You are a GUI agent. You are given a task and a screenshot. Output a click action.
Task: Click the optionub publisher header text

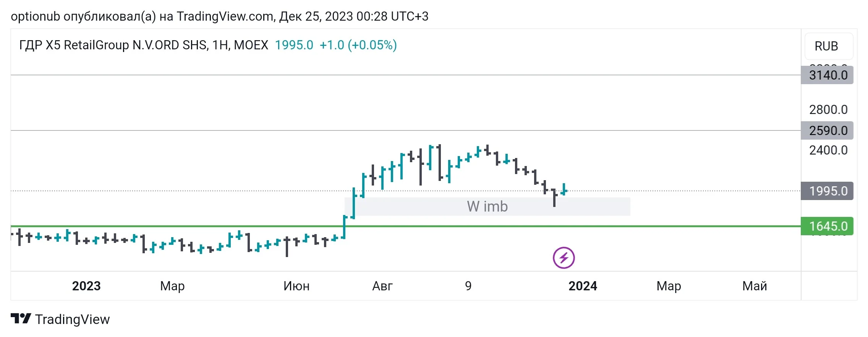click(220, 16)
